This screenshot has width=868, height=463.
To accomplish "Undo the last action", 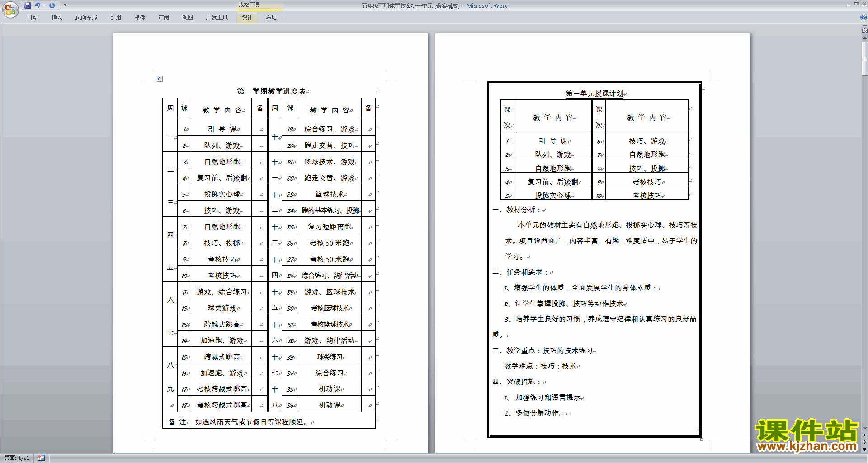I will [x=38, y=5].
